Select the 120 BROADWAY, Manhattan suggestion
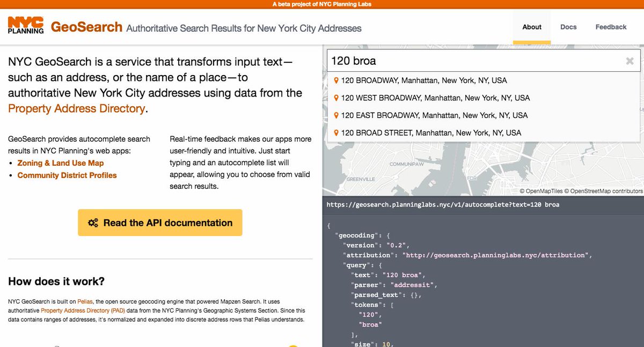The height and width of the screenshot is (347, 644). [x=484, y=80]
